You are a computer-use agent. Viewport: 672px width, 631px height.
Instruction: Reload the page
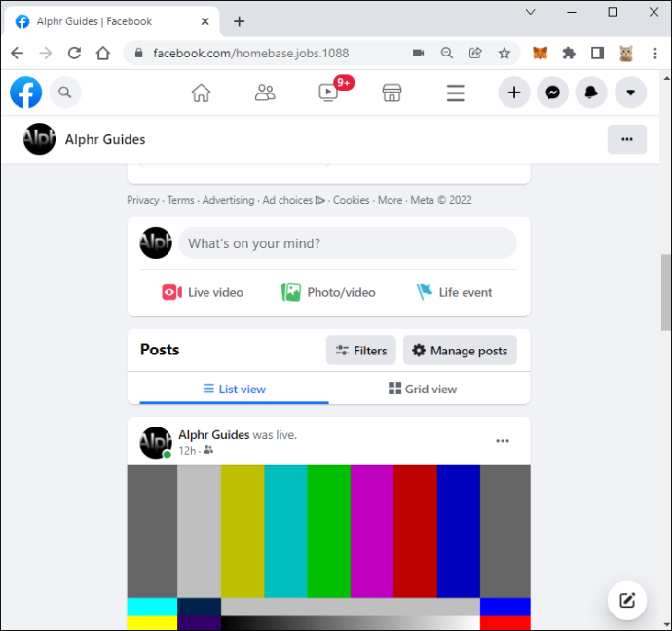coord(74,54)
